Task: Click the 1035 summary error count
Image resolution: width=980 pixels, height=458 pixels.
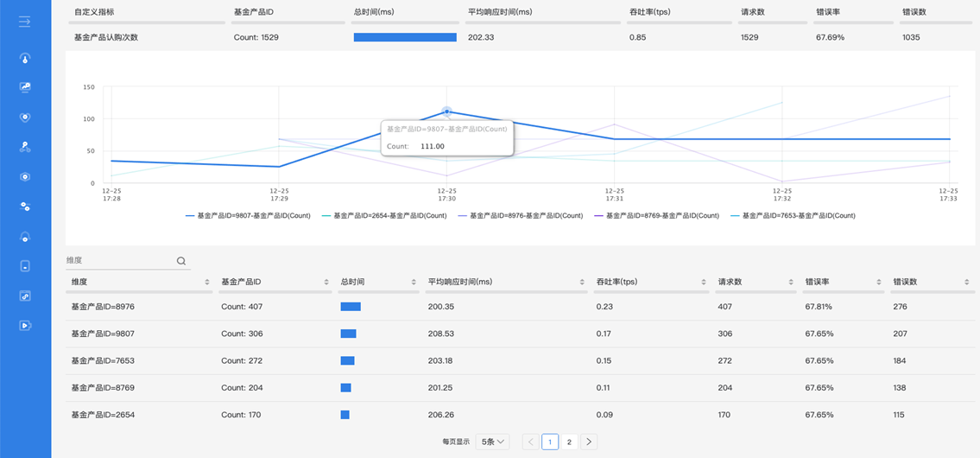Action: pyautogui.click(x=911, y=37)
